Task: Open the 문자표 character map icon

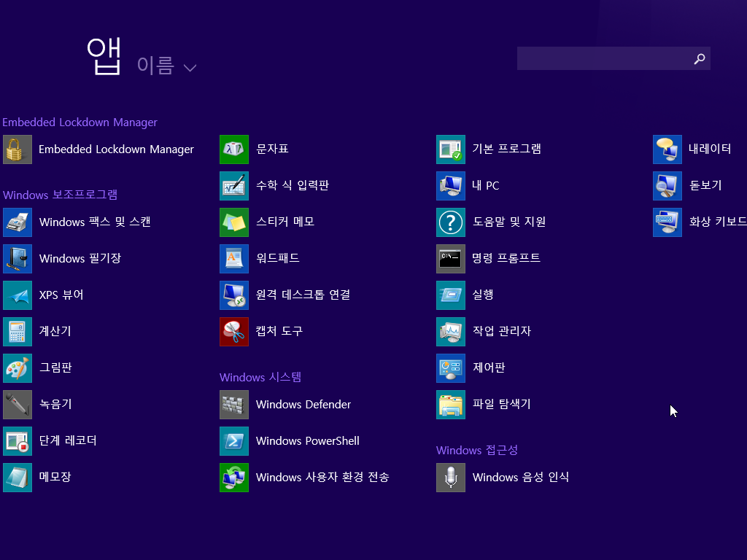Action: click(x=234, y=149)
